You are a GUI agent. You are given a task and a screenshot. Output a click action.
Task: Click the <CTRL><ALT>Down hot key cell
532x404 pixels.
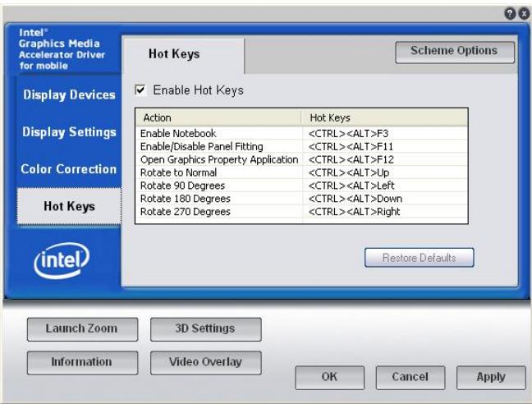point(385,199)
